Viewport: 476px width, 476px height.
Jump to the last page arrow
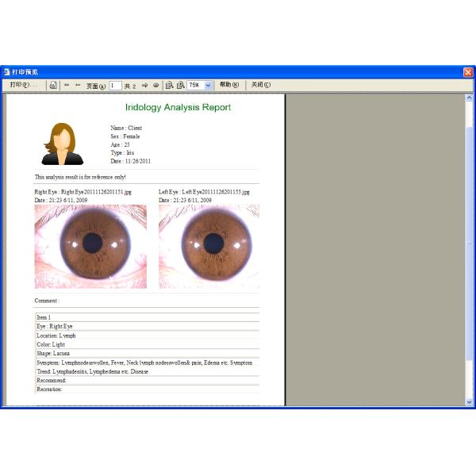(156, 86)
